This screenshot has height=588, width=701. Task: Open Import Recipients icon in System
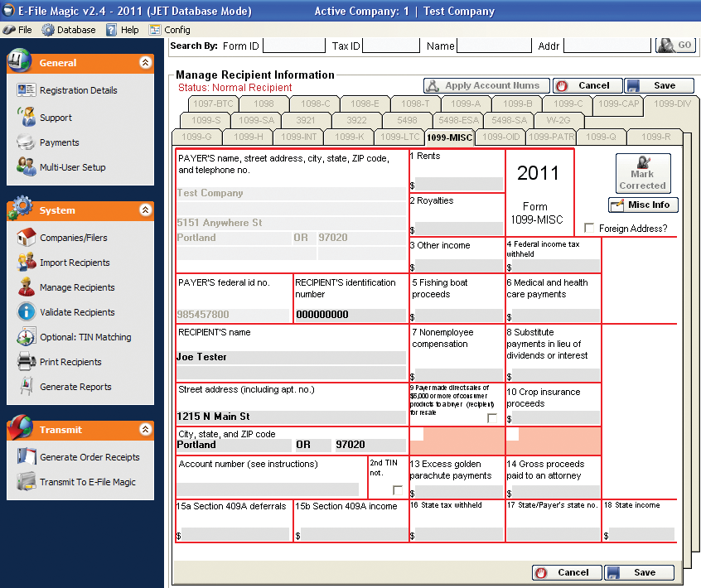pyautogui.click(x=26, y=263)
